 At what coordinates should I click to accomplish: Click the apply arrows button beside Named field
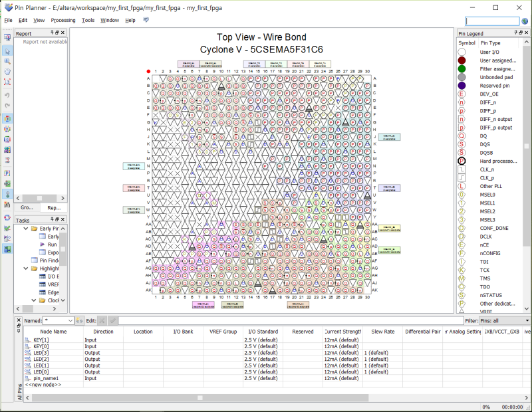(x=80, y=320)
